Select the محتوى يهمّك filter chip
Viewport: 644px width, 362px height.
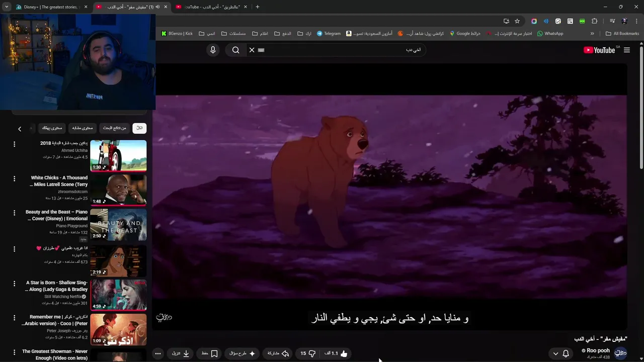[x=52, y=128]
